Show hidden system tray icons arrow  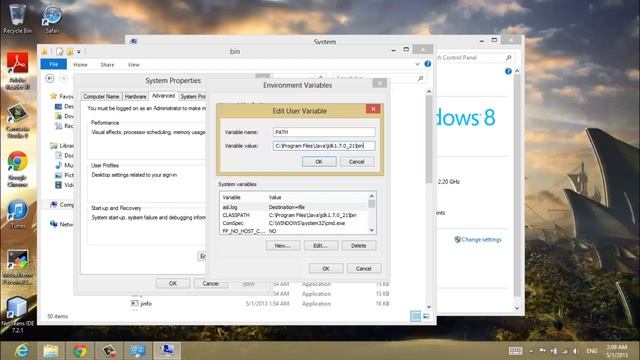(x=531, y=351)
